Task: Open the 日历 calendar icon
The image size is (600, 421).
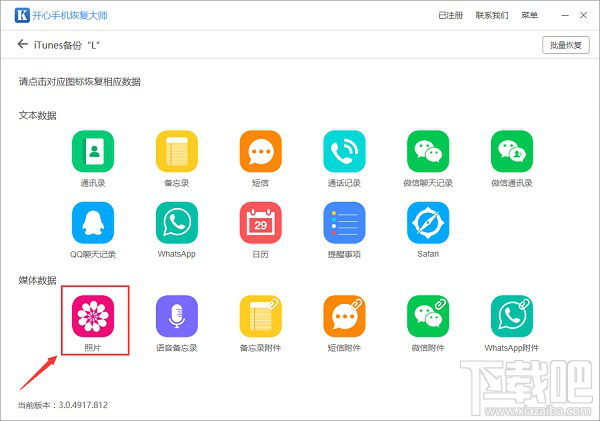Action: [261, 223]
